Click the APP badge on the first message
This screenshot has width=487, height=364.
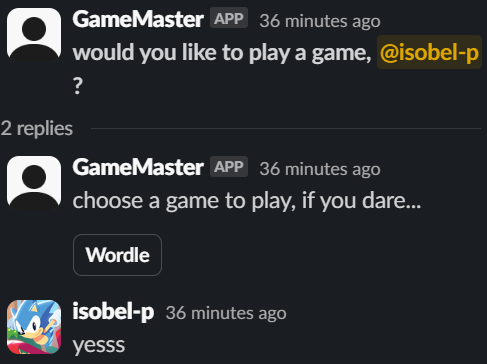[x=229, y=18]
